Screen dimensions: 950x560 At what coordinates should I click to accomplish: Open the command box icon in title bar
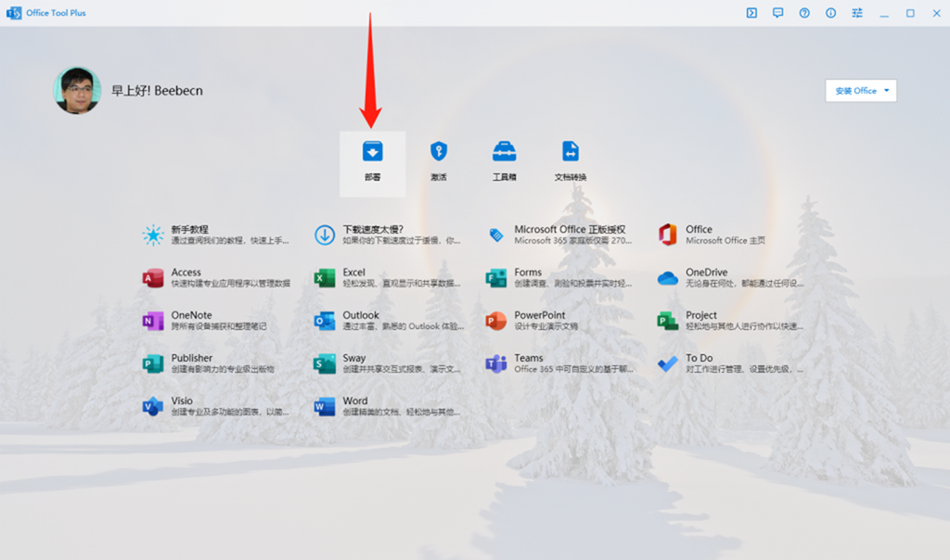pos(751,13)
